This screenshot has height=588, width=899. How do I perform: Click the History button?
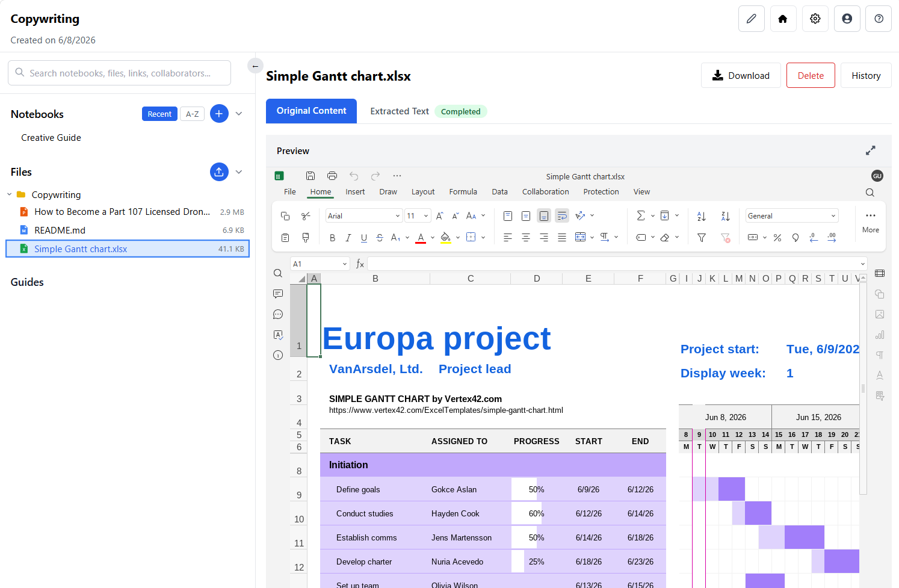click(866, 75)
